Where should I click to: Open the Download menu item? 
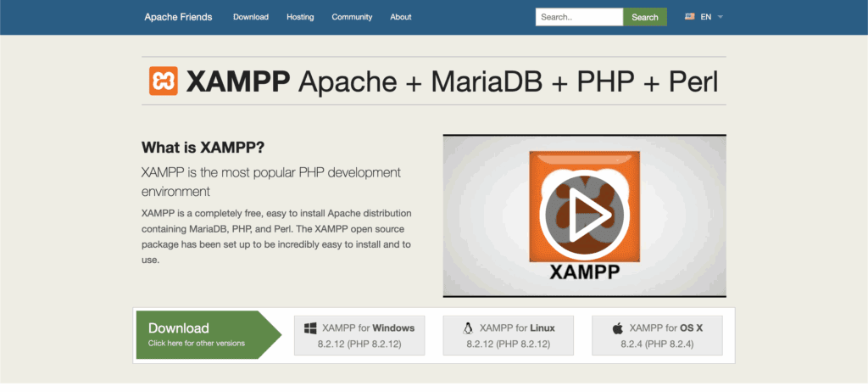point(251,17)
